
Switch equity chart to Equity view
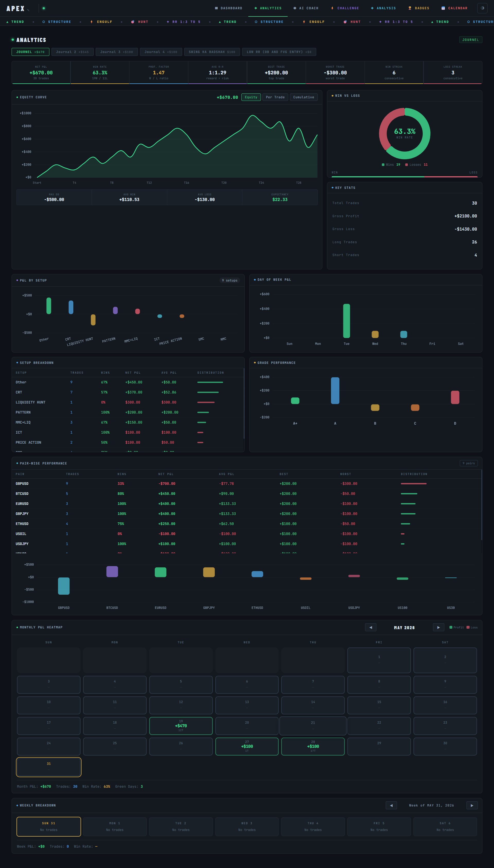tap(251, 97)
